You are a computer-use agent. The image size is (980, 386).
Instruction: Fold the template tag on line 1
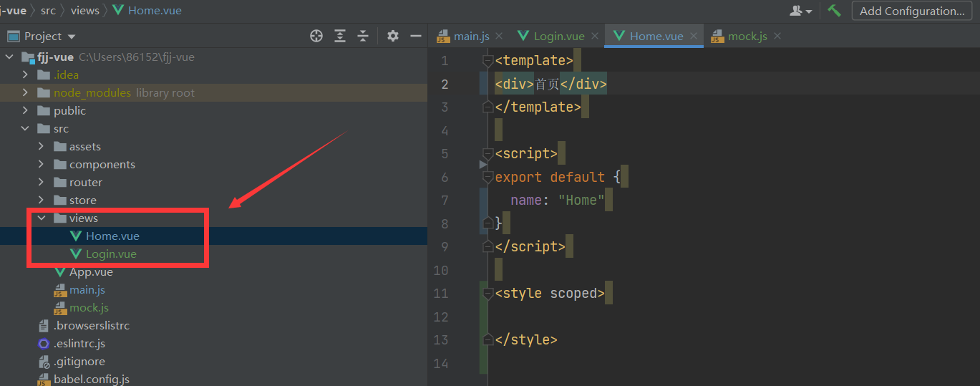point(487,60)
